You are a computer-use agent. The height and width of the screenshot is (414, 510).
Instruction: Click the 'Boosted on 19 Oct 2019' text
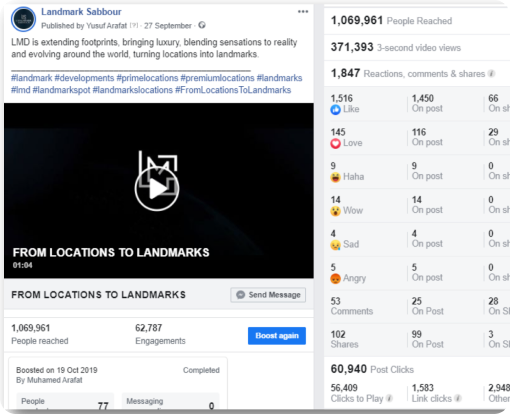click(x=57, y=370)
